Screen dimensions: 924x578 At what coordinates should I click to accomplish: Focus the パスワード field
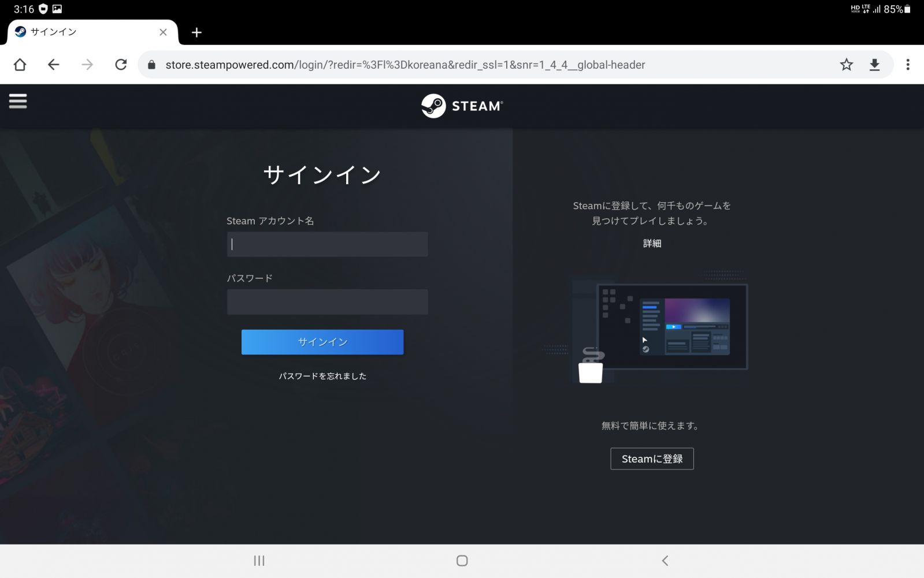click(327, 302)
